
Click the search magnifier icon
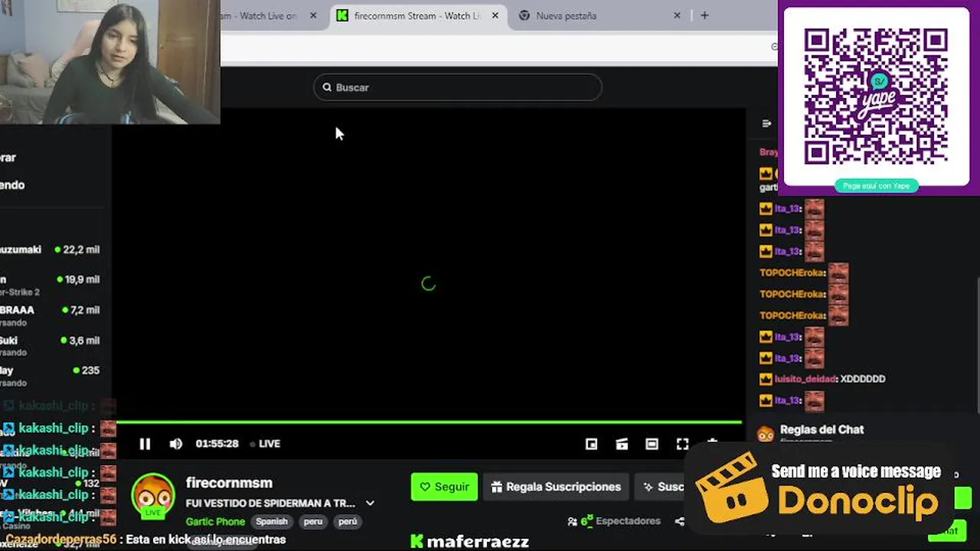click(327, 87)
